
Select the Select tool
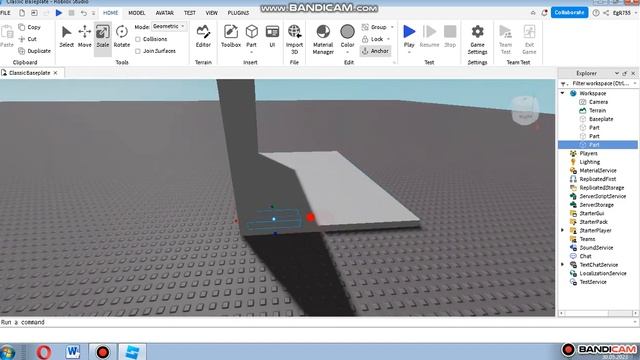pyautogui.click(x=67, y=36)
